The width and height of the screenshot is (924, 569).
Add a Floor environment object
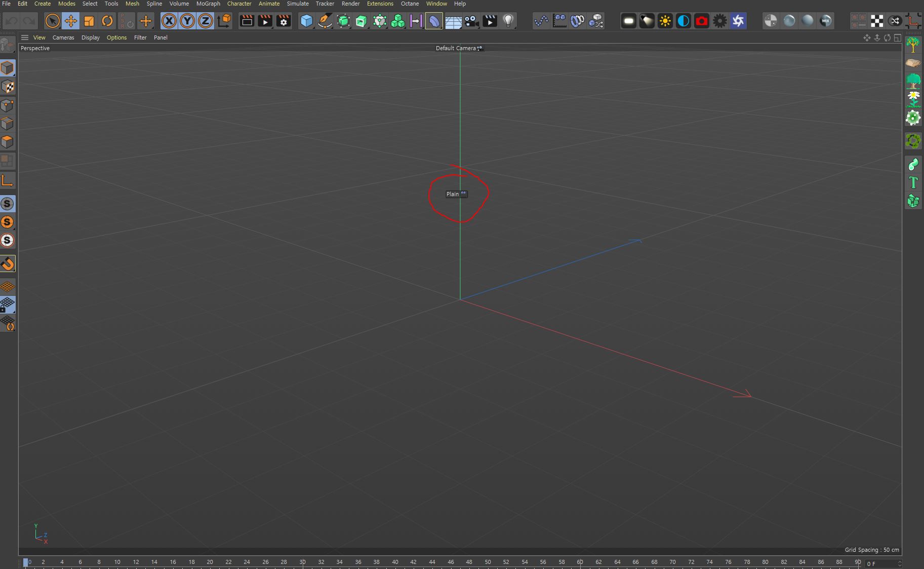[x=453, y=21]
